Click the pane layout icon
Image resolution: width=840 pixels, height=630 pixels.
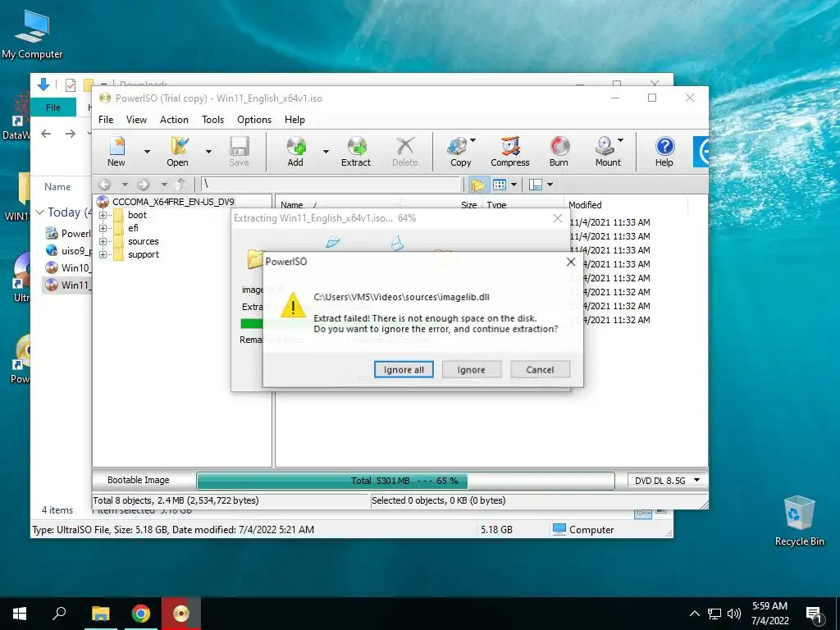coord(535,185)
